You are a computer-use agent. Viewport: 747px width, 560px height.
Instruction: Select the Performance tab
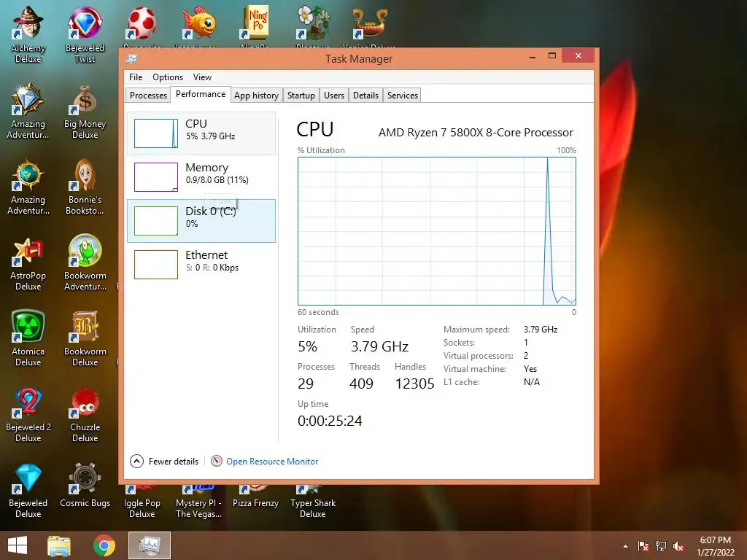[201, 94]
